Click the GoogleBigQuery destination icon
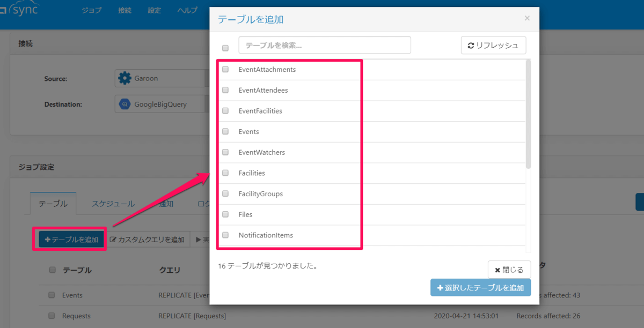This screenshot has width=644, height=328. click(125, 105)
